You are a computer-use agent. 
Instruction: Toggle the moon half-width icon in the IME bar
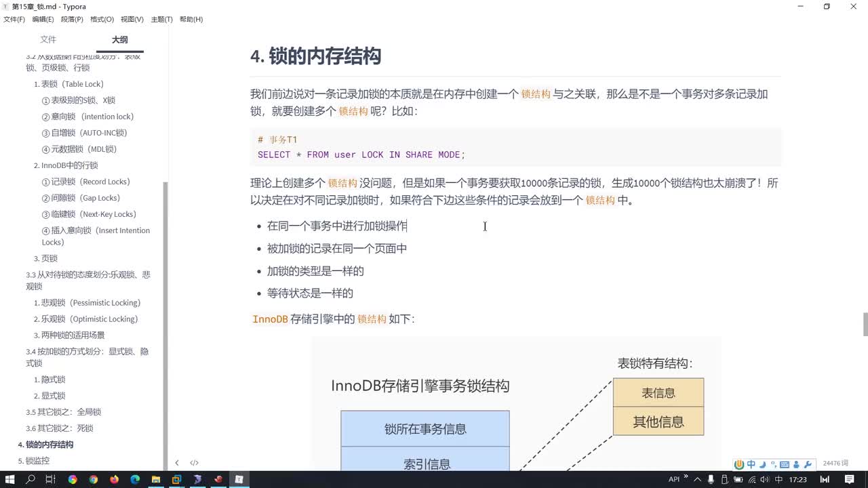click(762, 464)
